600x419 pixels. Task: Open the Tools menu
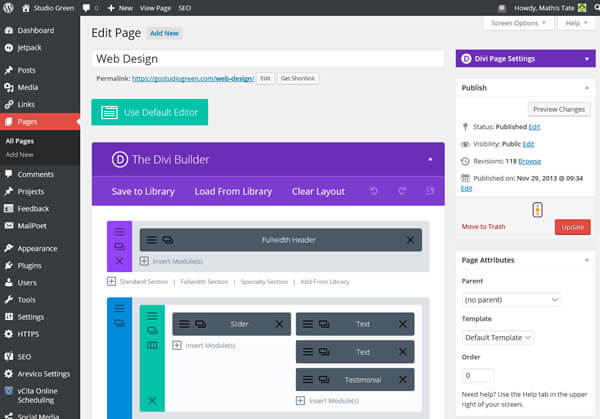[26, 300]
